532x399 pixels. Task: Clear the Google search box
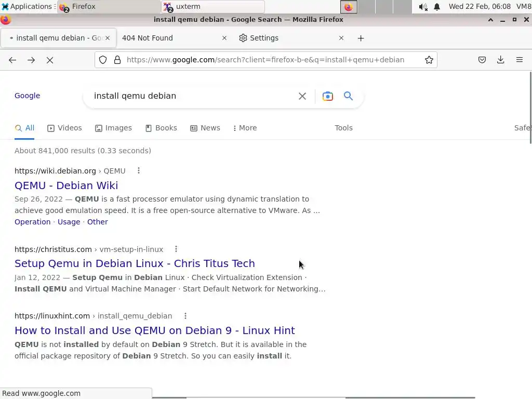point(302,96)
